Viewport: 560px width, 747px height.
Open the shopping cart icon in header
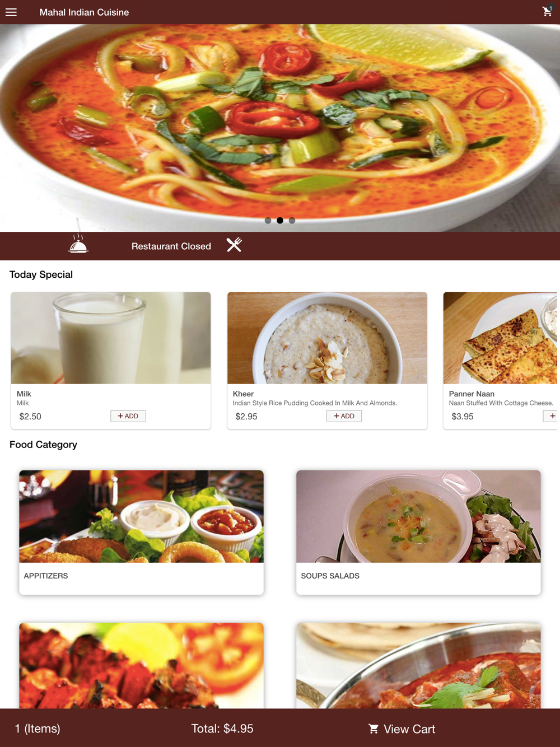548,11
